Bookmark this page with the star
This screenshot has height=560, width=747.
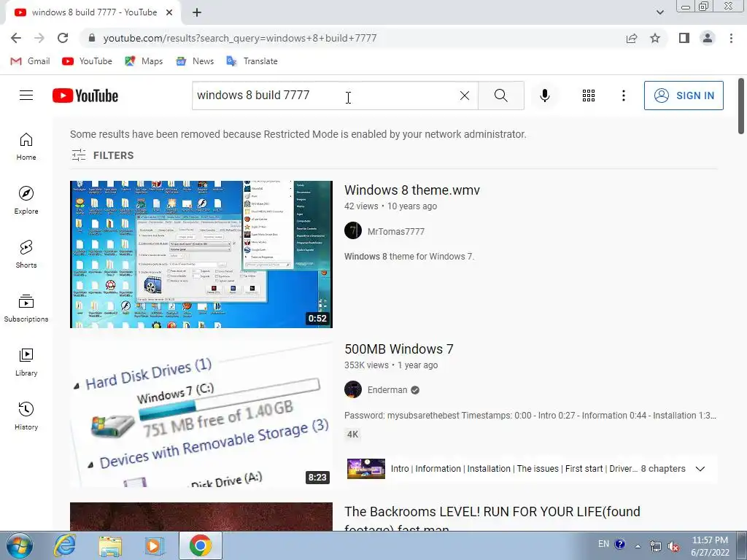pyautogui.click(x=655, y=38)
